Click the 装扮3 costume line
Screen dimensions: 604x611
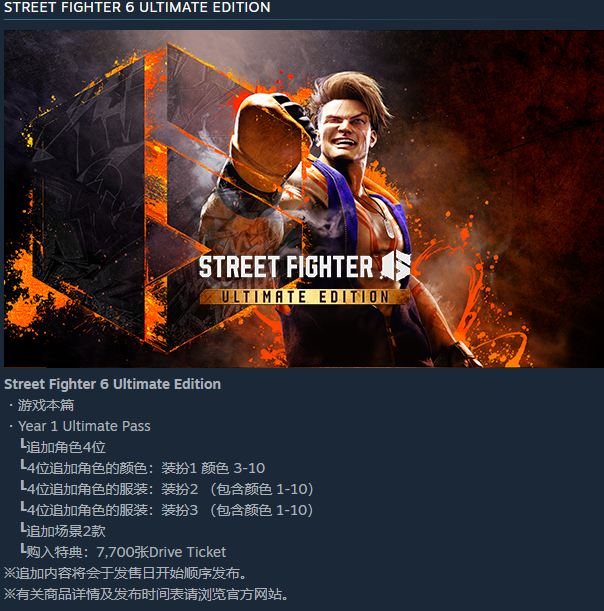click(167, 510)
